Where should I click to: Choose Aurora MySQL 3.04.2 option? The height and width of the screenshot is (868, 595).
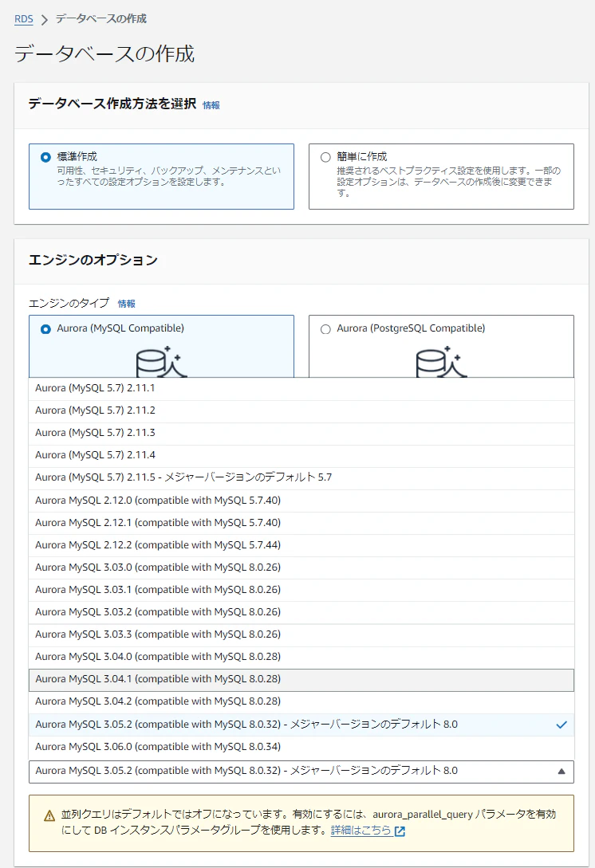[x=301, y=702]
